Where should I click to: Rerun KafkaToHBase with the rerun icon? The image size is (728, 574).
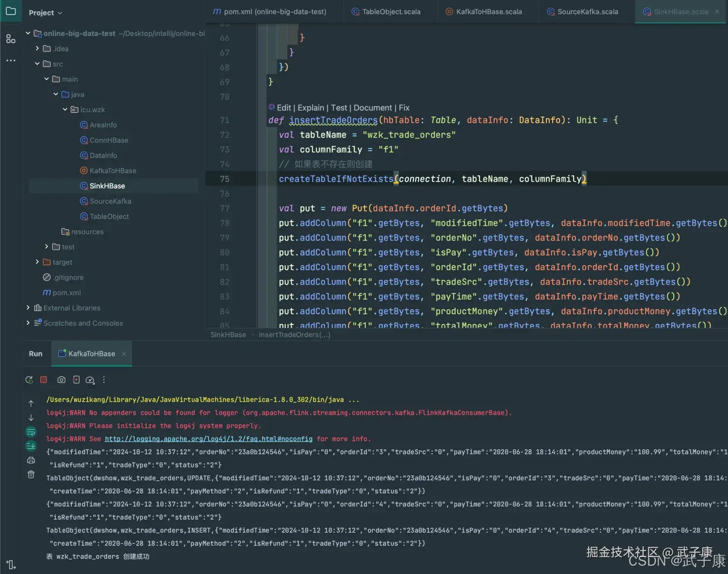point(29,380)
